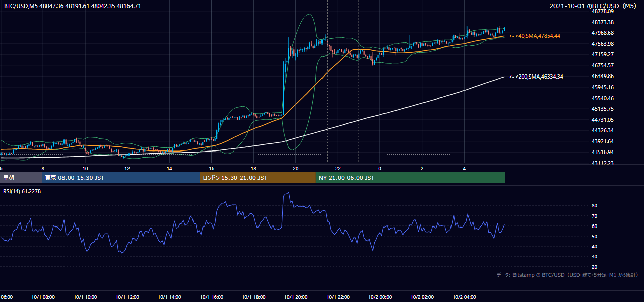This screenshot has width=644, height=302.
Task: Click hour label 14 under the price chart
Action: point(169,169)
